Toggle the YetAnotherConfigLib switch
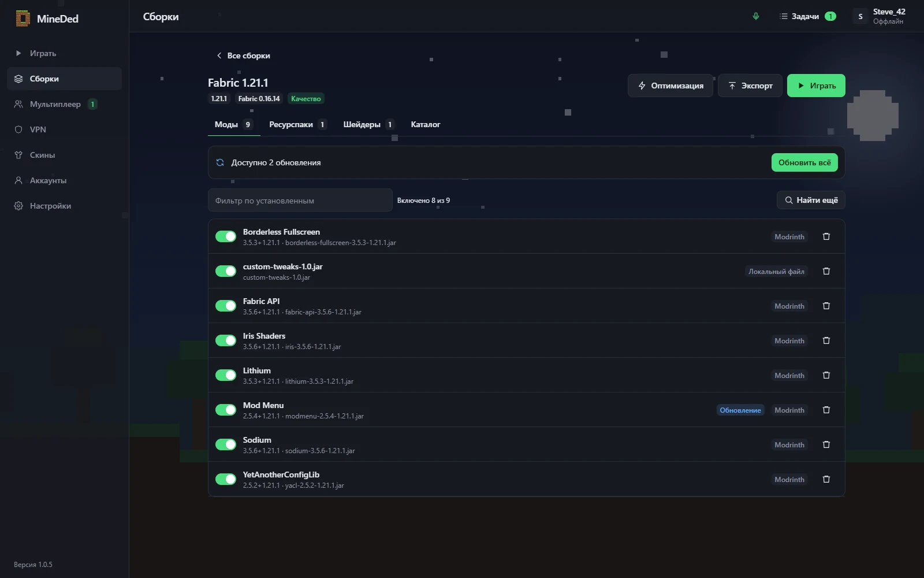The width and height of the screenshot is (924, 578). (x=226, y=479)
